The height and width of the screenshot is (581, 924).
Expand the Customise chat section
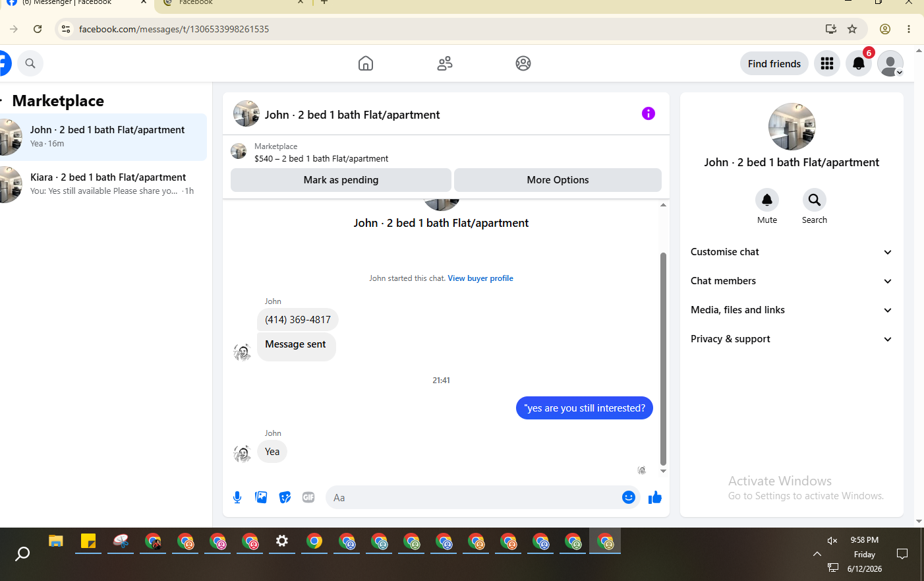[792, 252]
